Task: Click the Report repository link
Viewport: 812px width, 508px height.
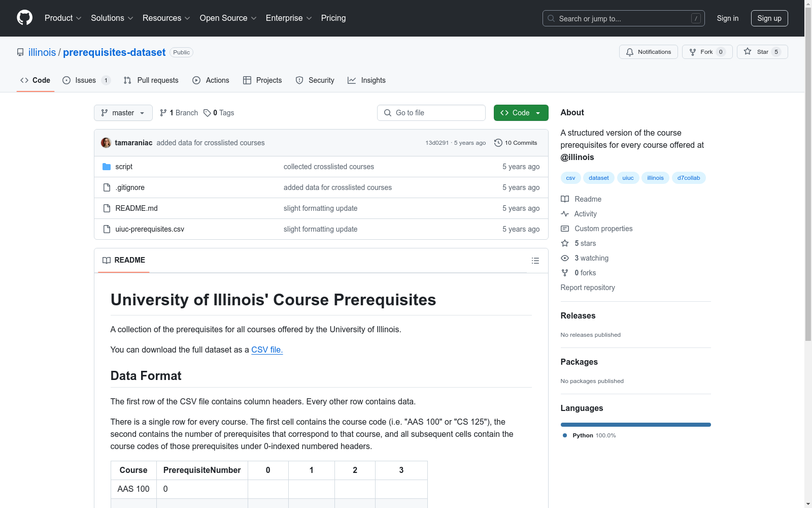Action: [x=588, y=288]
